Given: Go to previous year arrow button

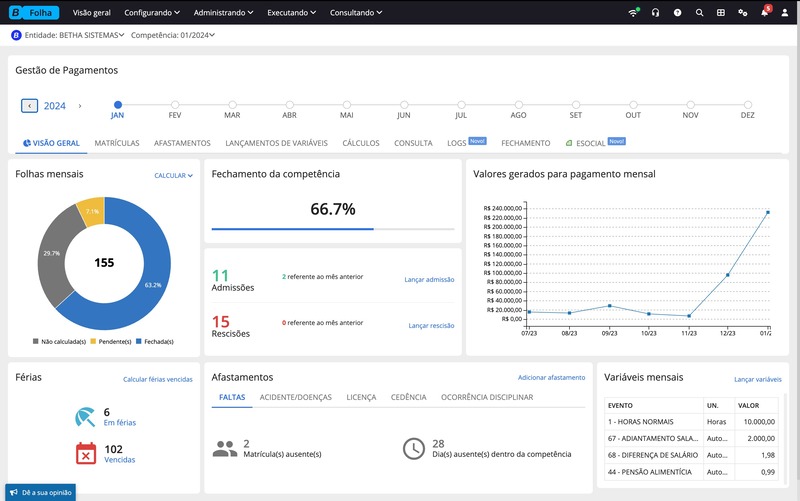Looking at the screenshot, I should pos(30,105).
